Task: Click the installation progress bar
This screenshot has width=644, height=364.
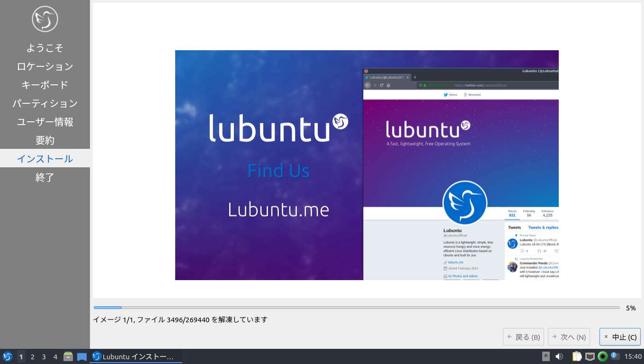Action: pyautogui.click(x=357, y=308)
